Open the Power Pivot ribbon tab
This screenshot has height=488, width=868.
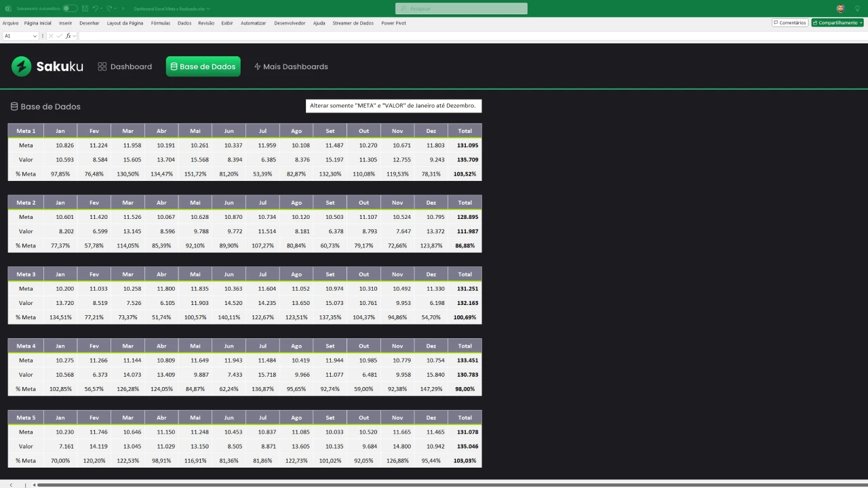point(393,23)
